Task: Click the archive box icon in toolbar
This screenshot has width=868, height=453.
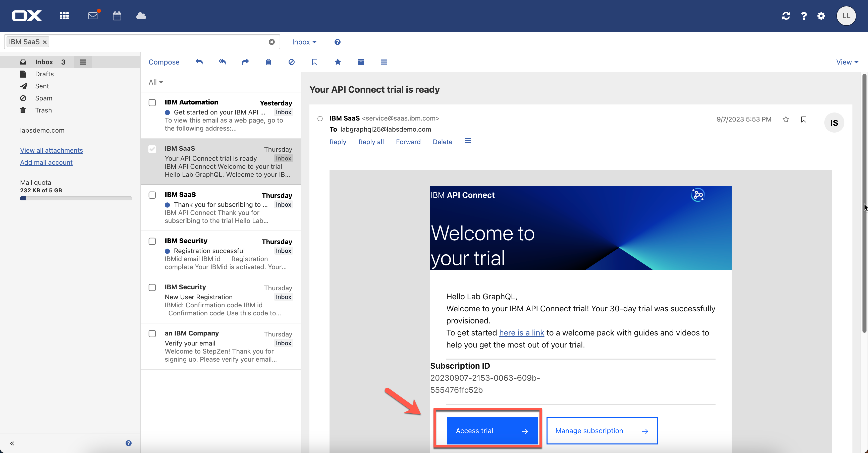Action: [x=361, y=62]
